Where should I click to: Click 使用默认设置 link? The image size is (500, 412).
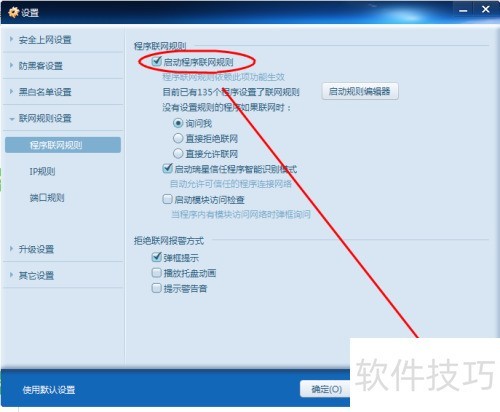tap(49, 390)
